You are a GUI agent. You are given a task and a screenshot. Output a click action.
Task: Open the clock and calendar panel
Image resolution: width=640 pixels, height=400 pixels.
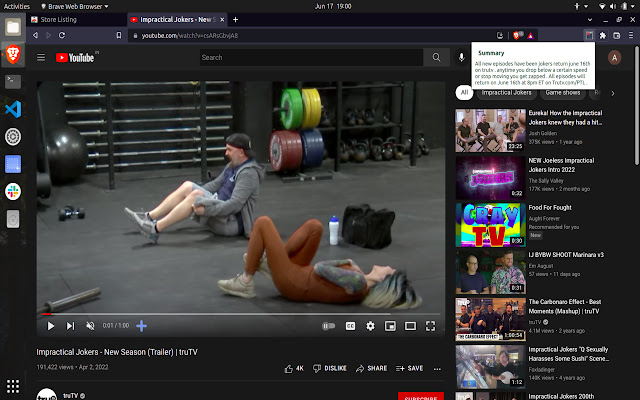[333, 6]
